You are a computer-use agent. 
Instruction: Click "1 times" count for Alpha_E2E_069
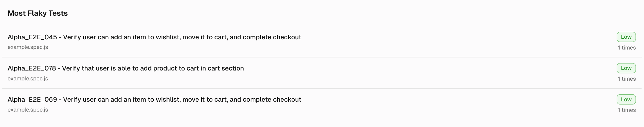point(627,110)
